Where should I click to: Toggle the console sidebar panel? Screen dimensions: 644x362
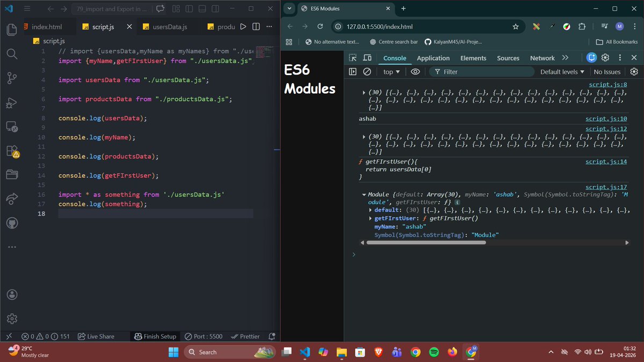353,71
